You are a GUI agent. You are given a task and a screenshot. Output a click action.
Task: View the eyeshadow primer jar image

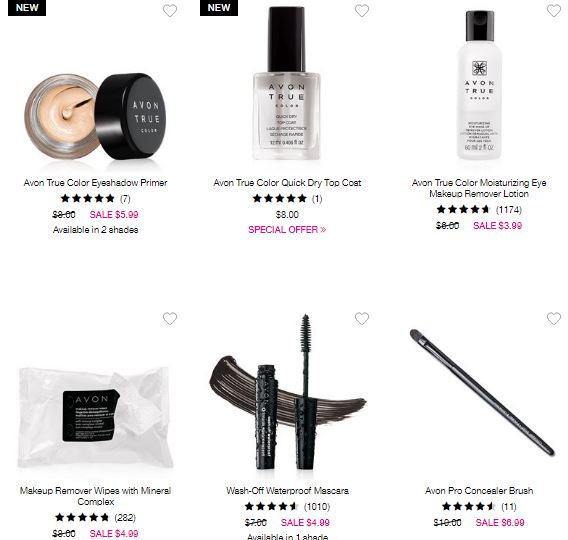click(96, 117)
